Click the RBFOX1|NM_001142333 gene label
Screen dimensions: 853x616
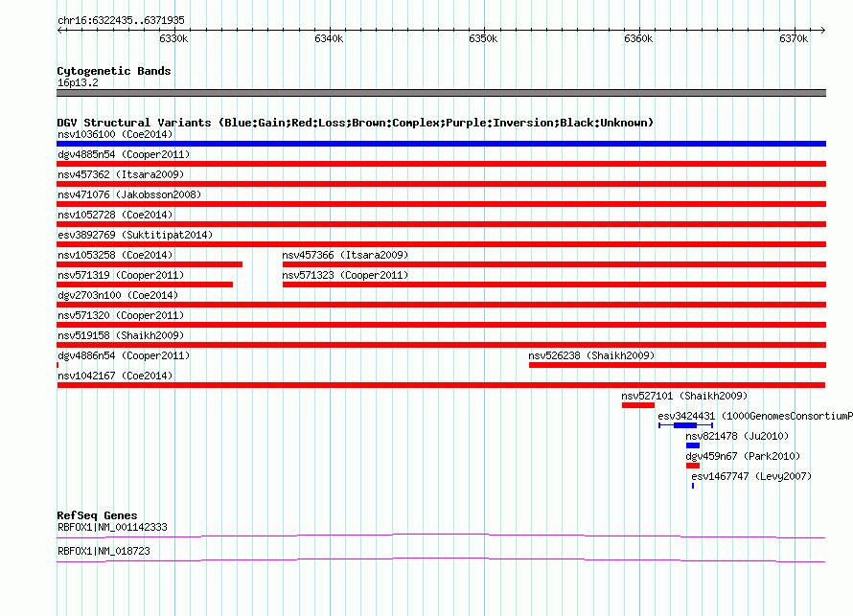point(112,527)
